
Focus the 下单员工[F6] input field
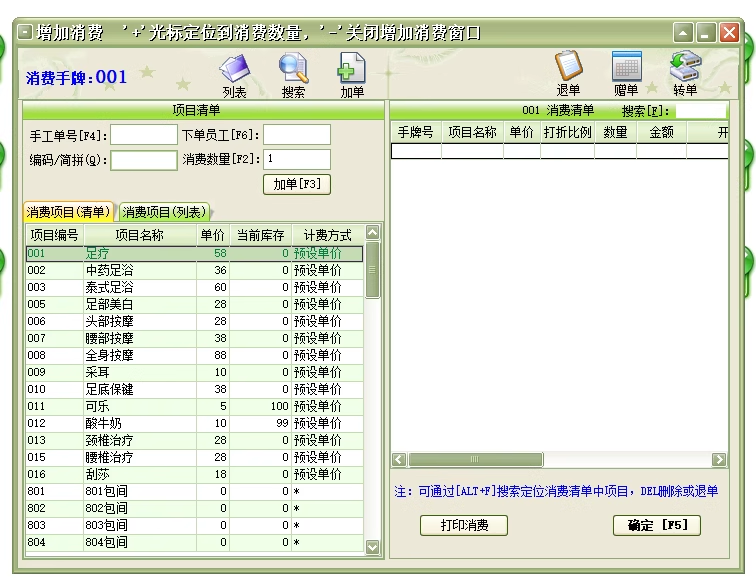coord(297,135)
